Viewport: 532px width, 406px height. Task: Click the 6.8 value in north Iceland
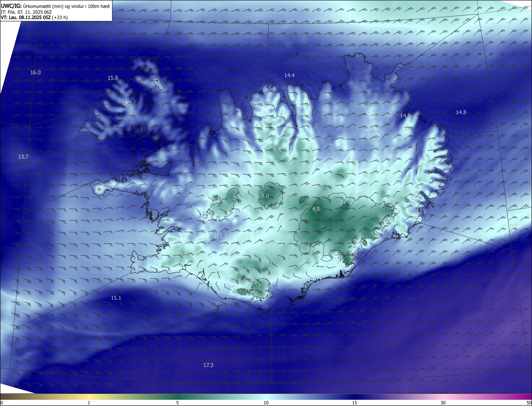(277, 149)
